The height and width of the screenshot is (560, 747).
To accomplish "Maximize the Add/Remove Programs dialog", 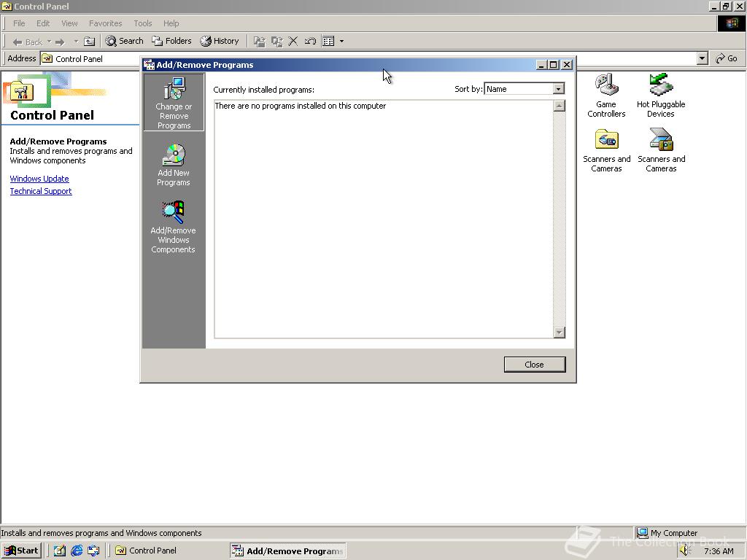I will pos(554,65).
